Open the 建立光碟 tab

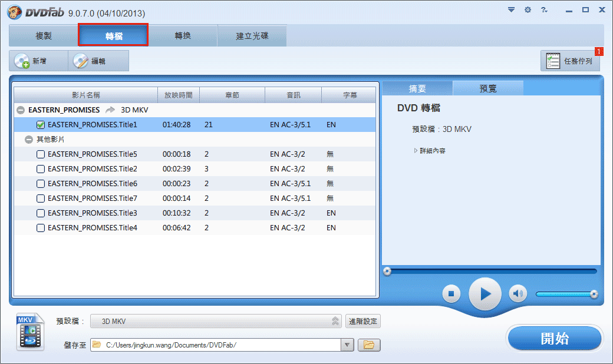pyautogui.click(x=252, y=35)
